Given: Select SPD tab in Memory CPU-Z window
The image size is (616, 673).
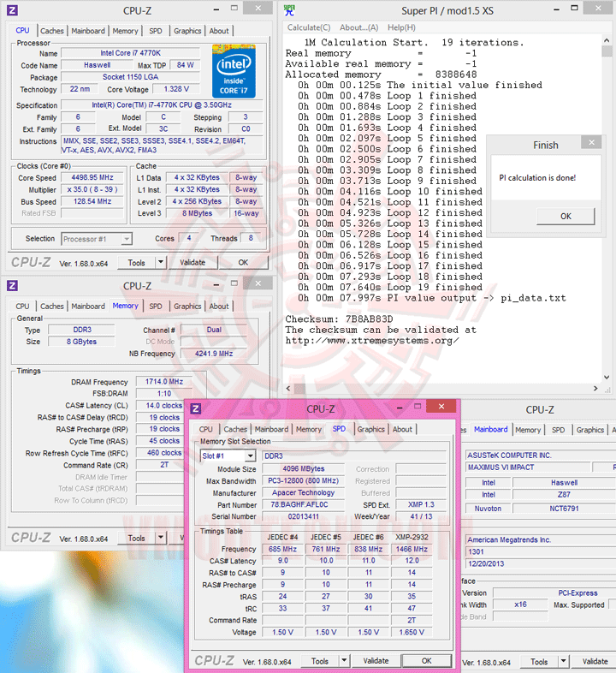Looking at the screenshot, I should point(156,306).
